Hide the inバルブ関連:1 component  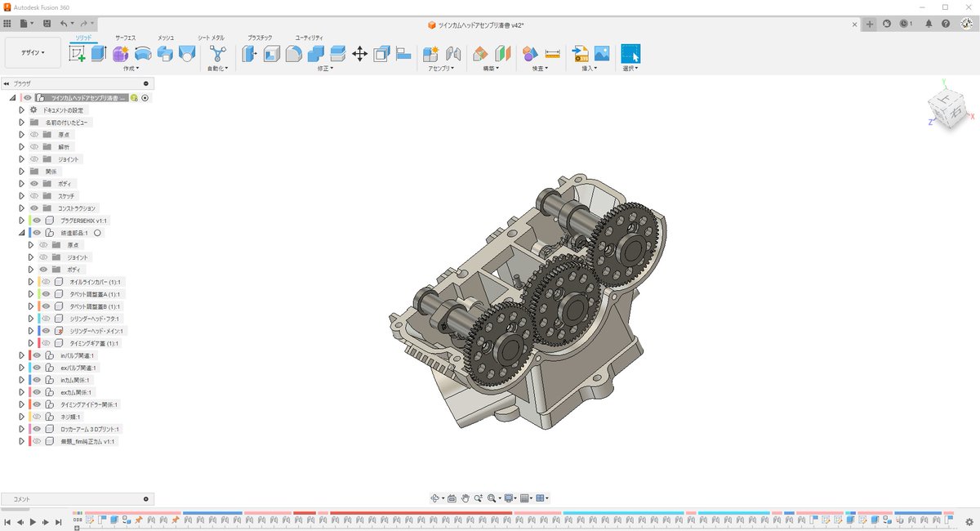[x=37, y=355]
